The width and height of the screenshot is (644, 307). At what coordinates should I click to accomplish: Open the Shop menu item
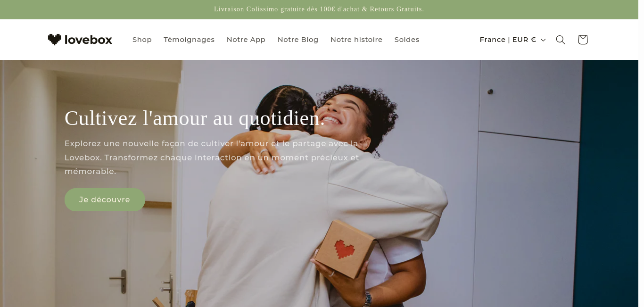click(x=142, y=40)
